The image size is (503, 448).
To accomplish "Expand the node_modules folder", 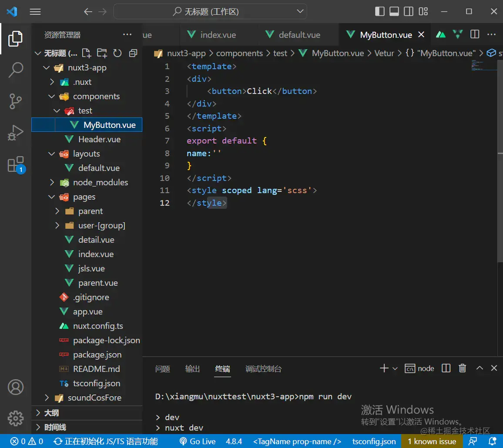I will point(100,183).
